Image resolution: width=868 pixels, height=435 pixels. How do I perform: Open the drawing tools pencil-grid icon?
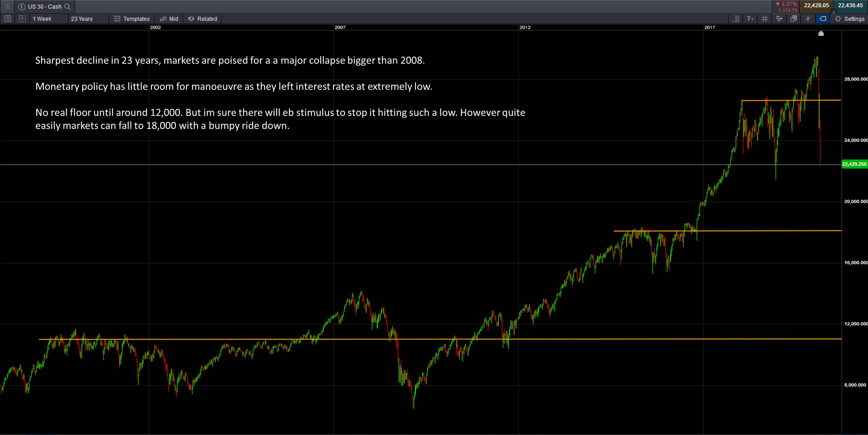click(779, 19)
